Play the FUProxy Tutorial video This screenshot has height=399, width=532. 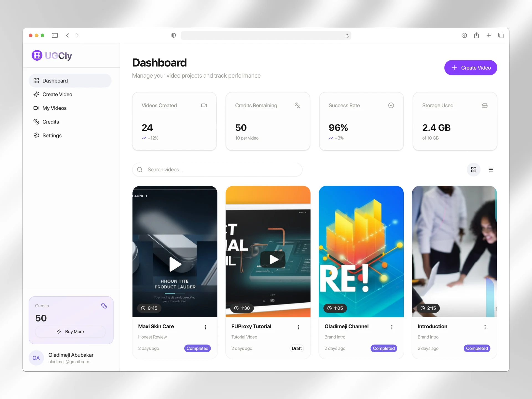(x=273, y=260)
